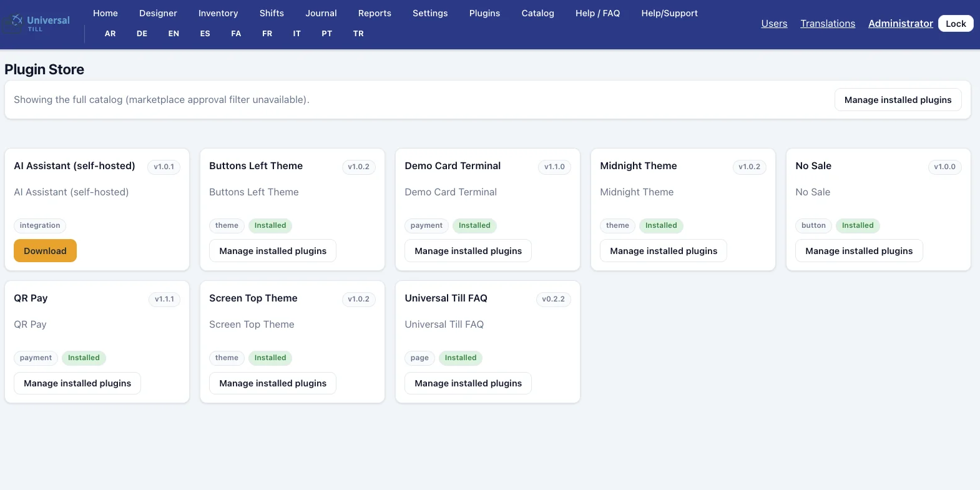Click the integration tag on AI Assistant card
The image size is (980, 490).
[x=40, y=225]
